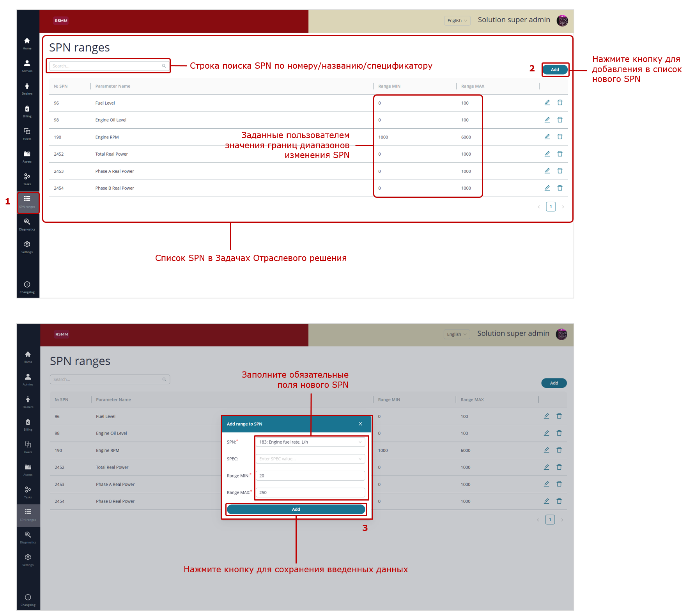
Task: Expand the SPN dropdown showing Engine fuel rate
Action: [x=310, y=442]
